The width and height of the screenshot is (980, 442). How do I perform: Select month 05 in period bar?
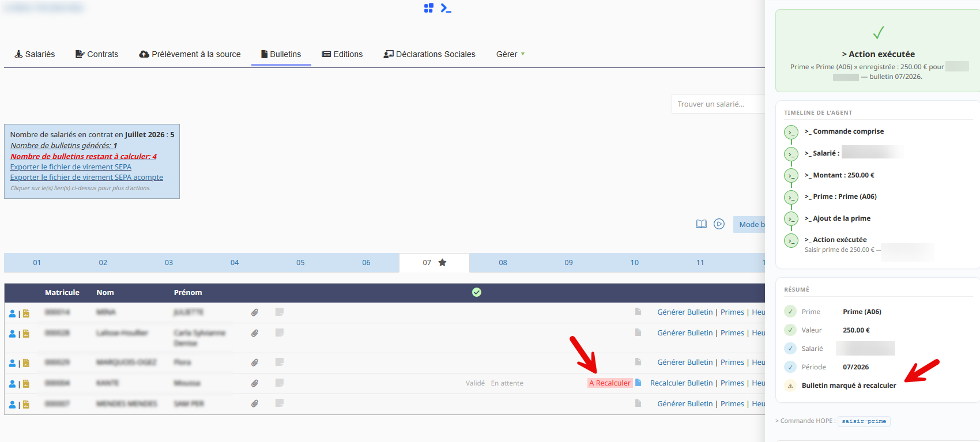300,263
